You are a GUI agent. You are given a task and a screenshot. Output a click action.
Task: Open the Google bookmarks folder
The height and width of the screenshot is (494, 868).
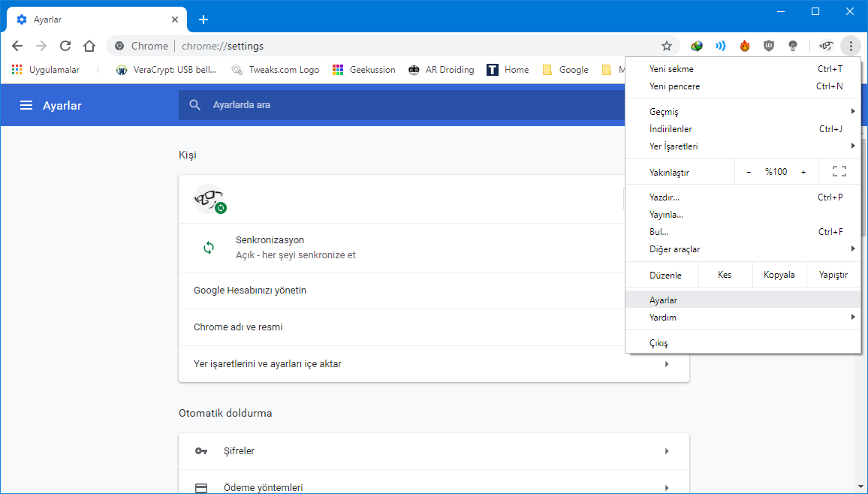565,70
